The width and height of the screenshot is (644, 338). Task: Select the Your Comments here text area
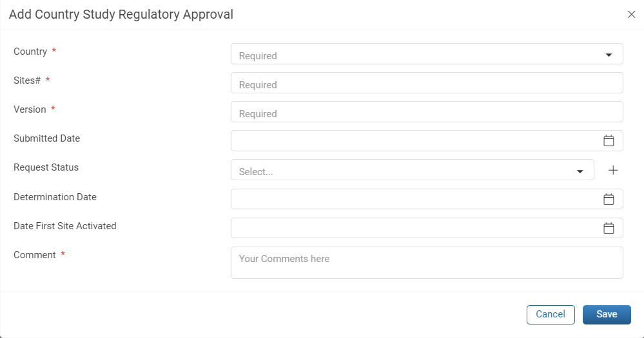click(427, 263)
